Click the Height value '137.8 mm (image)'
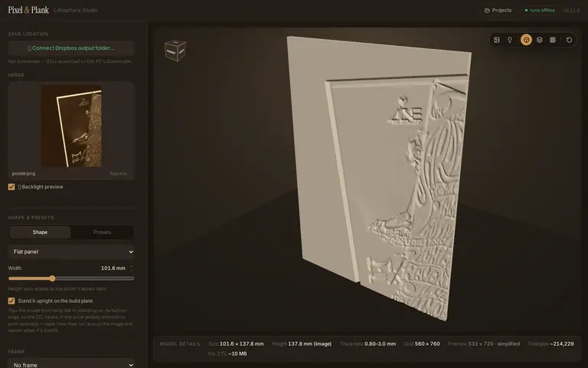This screenshot has height=368, width=588. coord(310,343)
